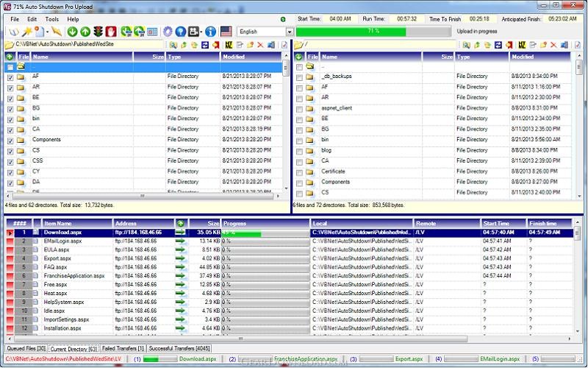Open the calendar scheduler toolbar icon
The width and height of the screenshot is (588, 368).
tap(152, 32)
